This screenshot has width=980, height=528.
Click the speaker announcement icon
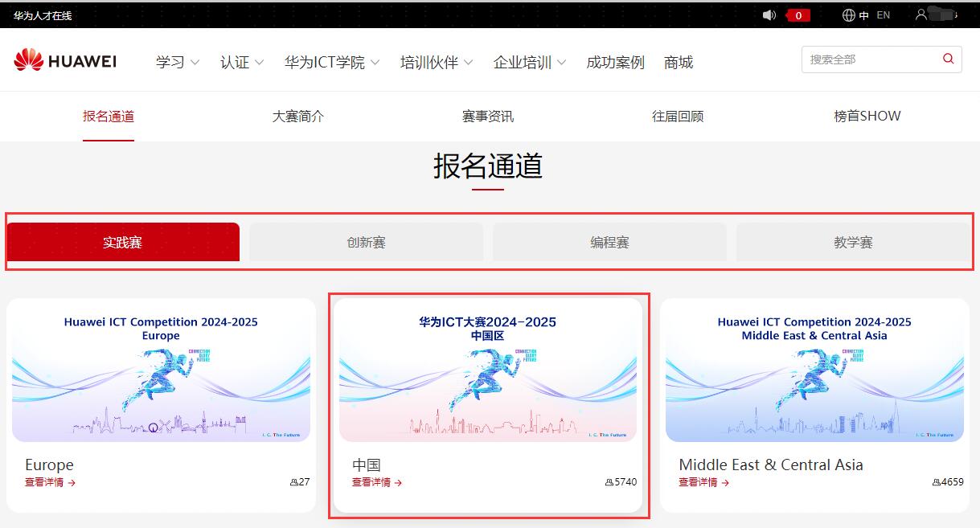point(769,15)
